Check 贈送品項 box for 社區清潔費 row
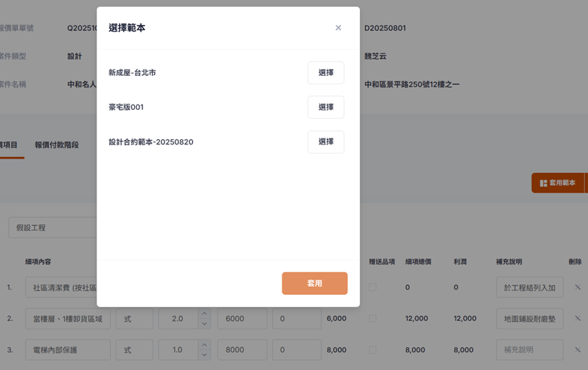Viewport: 588px width, 370px height. pyautogui.click(x=373, y=287)
